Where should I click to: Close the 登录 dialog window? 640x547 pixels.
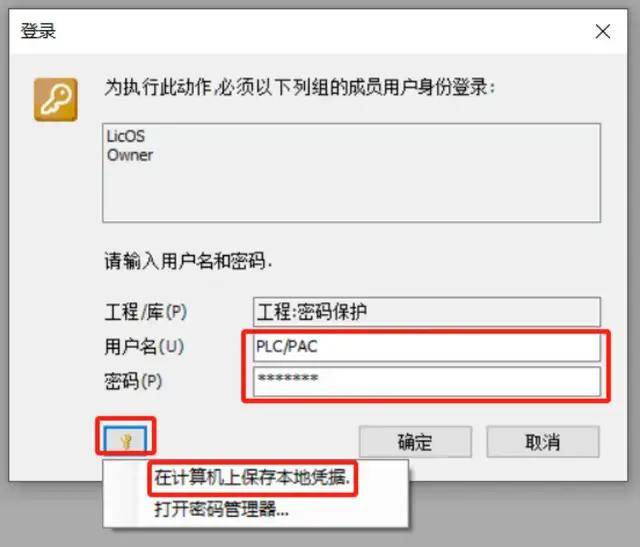point(602,31)
